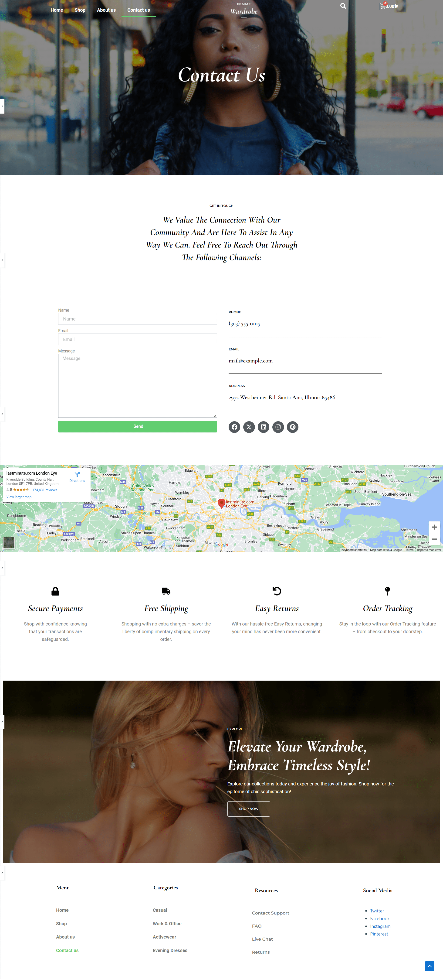Click the Secure Payments heading
Screen dimensions: 443x980
[55, 608]
